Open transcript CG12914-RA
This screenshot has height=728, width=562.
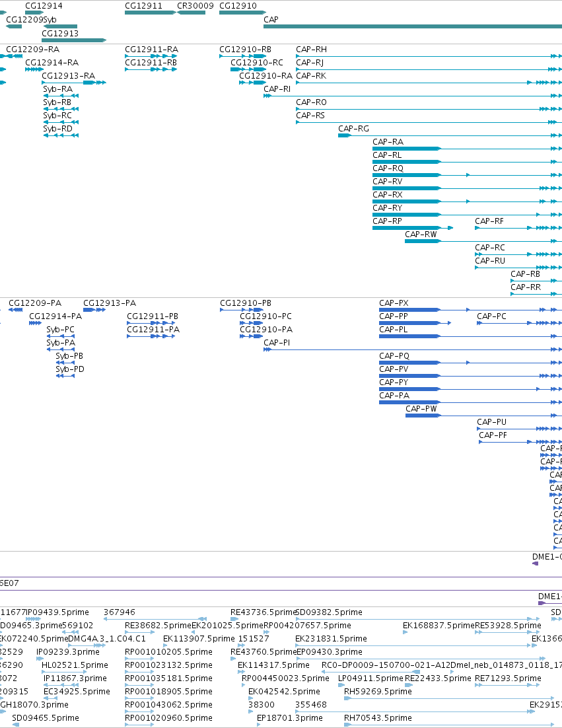pos(52,63)
